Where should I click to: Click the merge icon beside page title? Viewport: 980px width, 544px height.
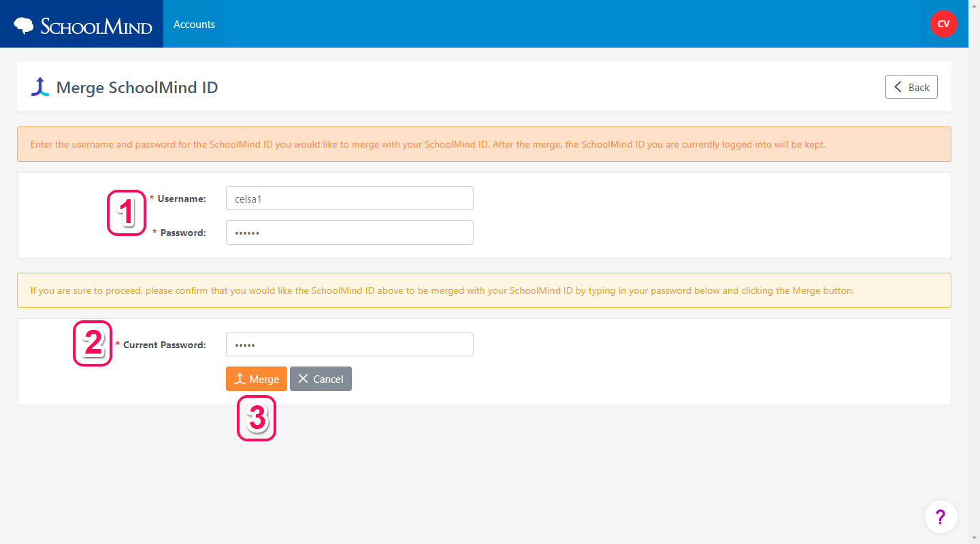(x=40, y=87)
